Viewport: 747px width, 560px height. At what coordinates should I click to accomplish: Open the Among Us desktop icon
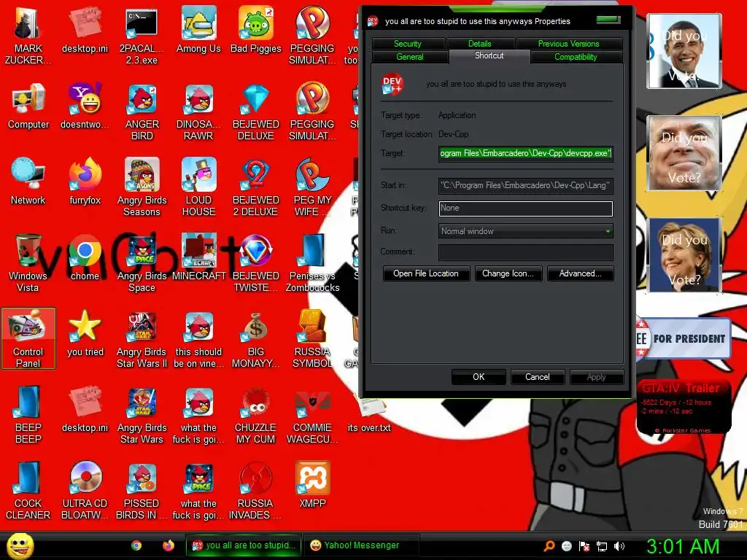(198, 29)
